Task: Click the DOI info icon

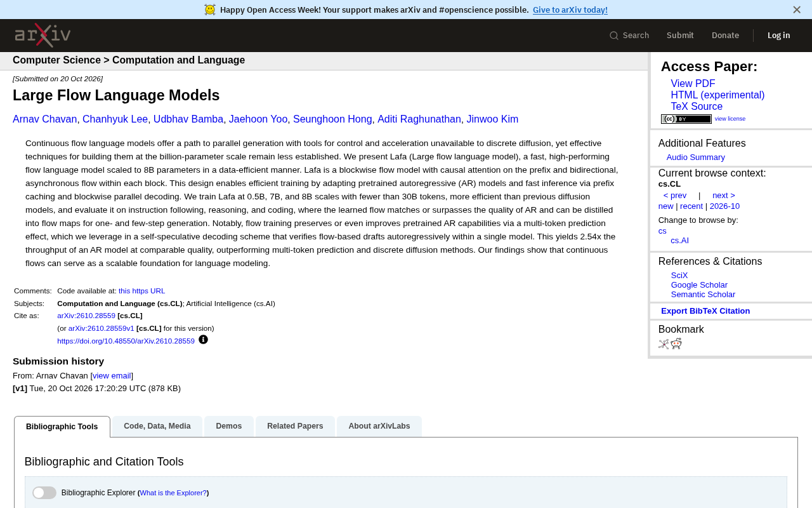Action: [x=203, y=340]
